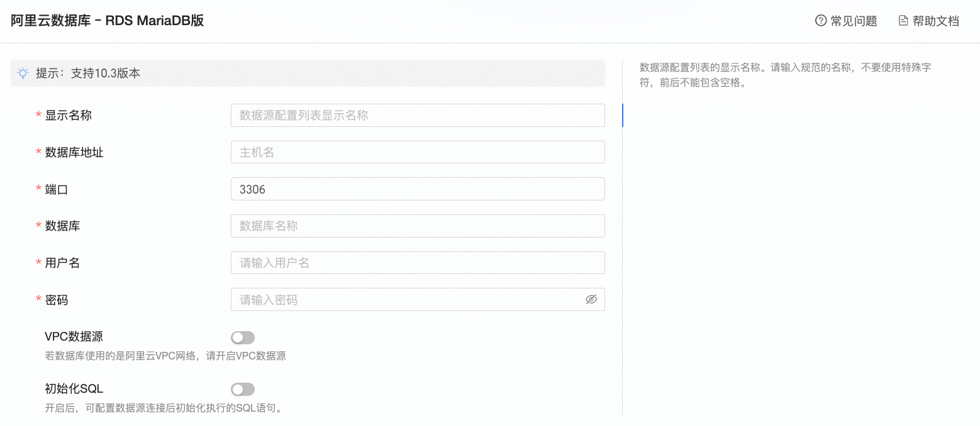Enable the 初始化SQL switch
This screenshot has width=980, height=426.
243,389
